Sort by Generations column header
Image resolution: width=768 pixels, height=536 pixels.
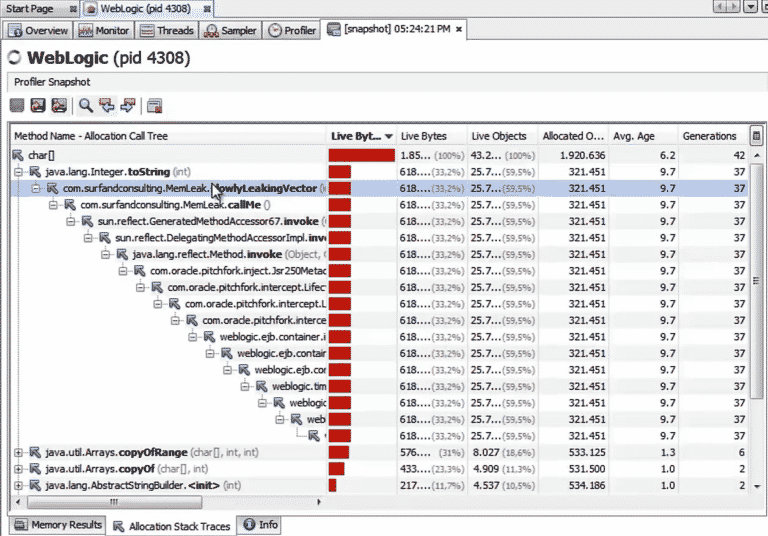point(713,136)
